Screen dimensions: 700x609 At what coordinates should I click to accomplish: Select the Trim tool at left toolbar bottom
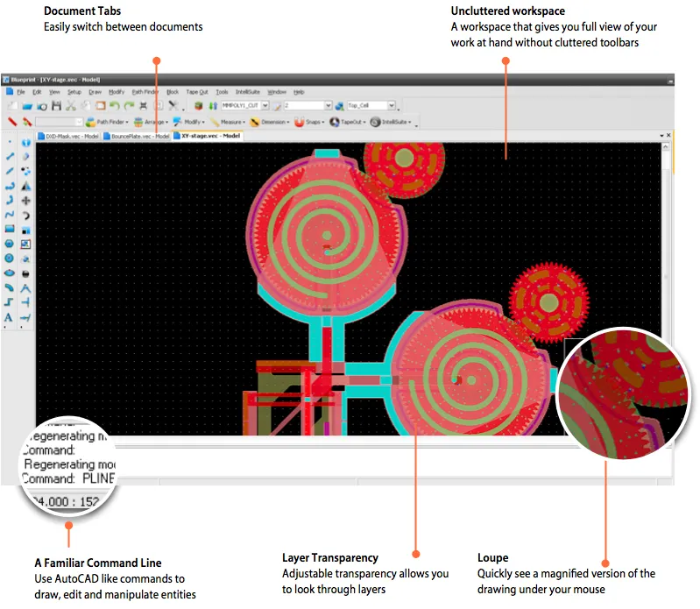[26, 318]
